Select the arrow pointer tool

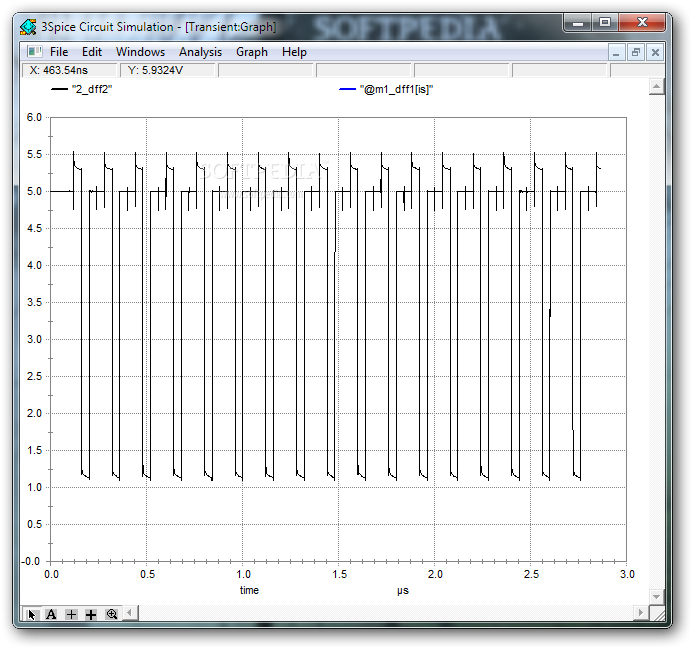pos(31,614)
